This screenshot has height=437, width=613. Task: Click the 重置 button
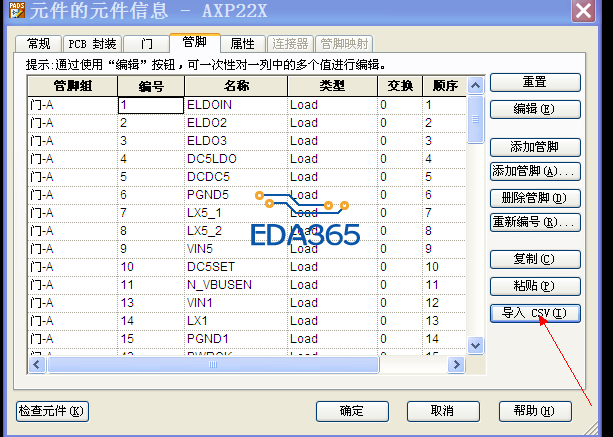[x=535, y=82]
